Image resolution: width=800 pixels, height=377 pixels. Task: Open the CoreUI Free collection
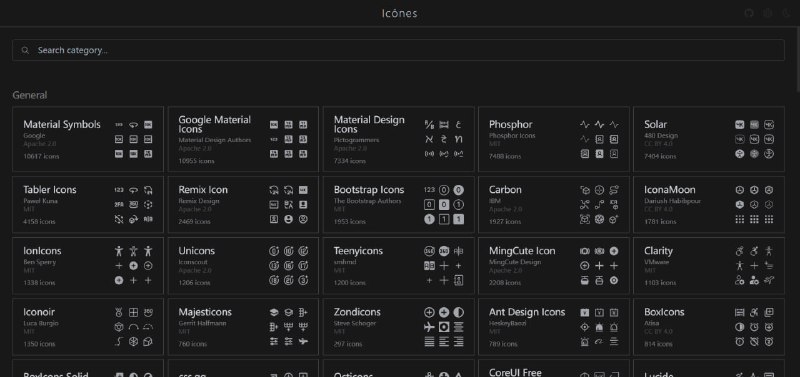[x=554, y=368]
